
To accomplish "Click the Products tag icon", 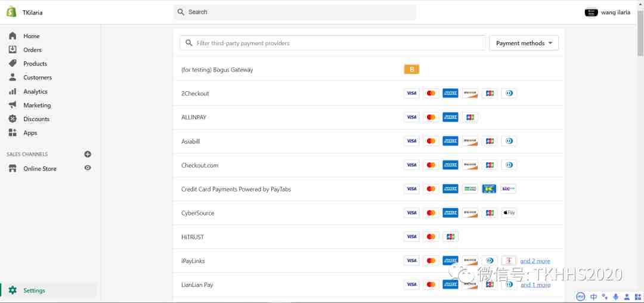I will 13,63.
